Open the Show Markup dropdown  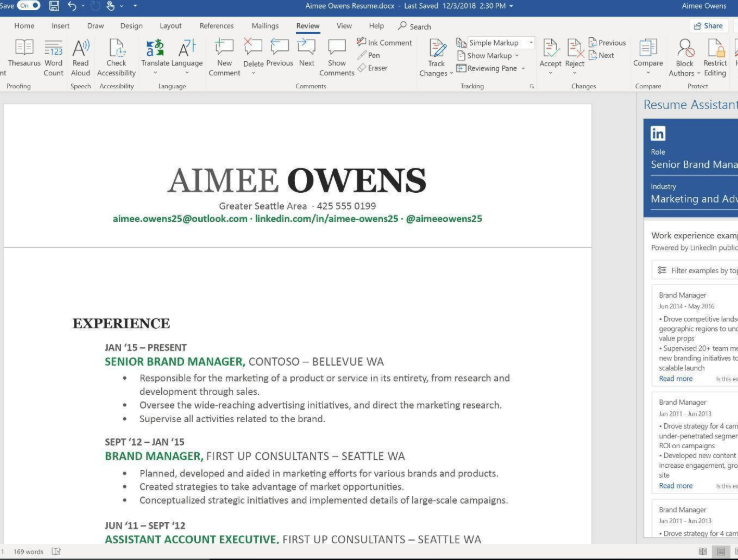click(x=488, y=55)
